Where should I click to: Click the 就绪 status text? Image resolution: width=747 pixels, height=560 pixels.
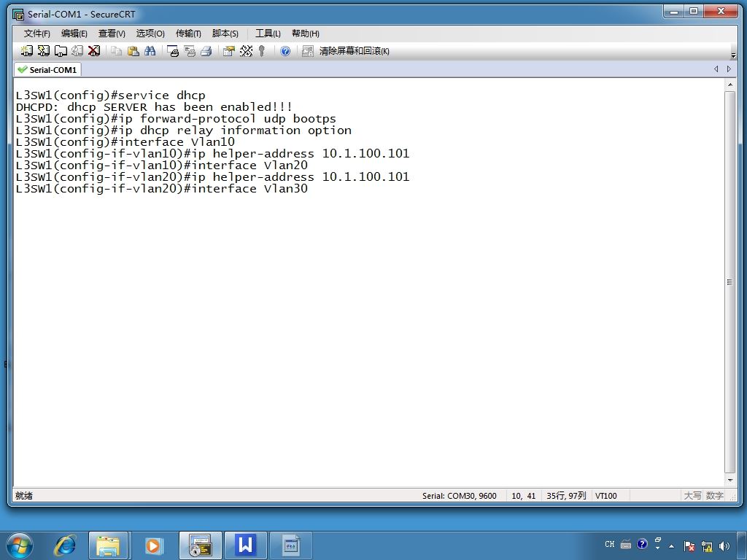[x=24, y=496]
